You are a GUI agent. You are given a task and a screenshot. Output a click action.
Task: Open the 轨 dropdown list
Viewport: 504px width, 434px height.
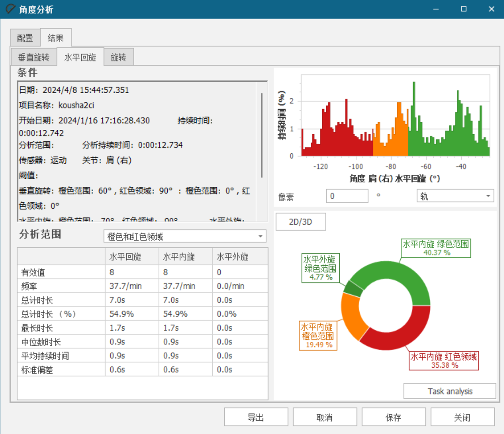click(455, 196)
